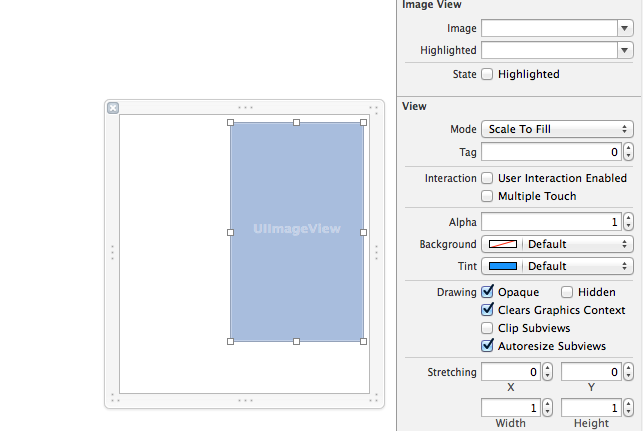
Task: Click the bottom-middle resize handle of UIImageView
Action: coord(296,341)
